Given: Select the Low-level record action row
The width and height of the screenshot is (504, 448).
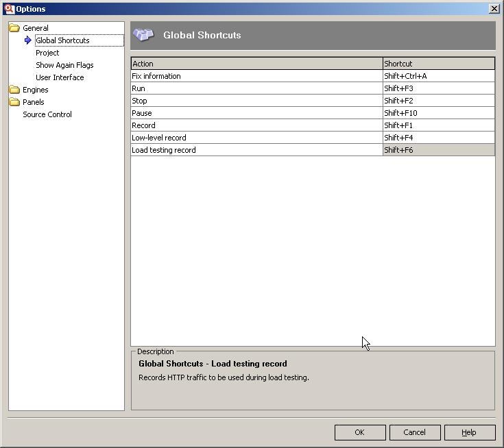Looking at the screenshot, I should [256, 138].
